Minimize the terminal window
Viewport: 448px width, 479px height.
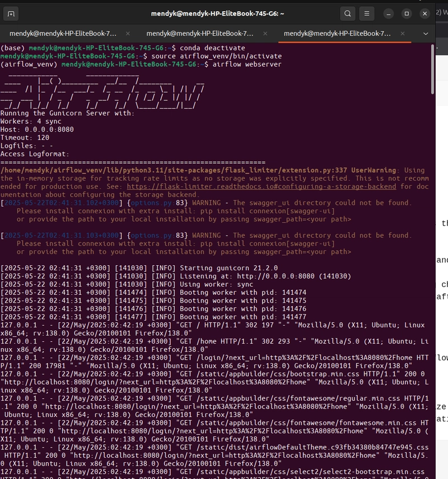click(389, 14)
